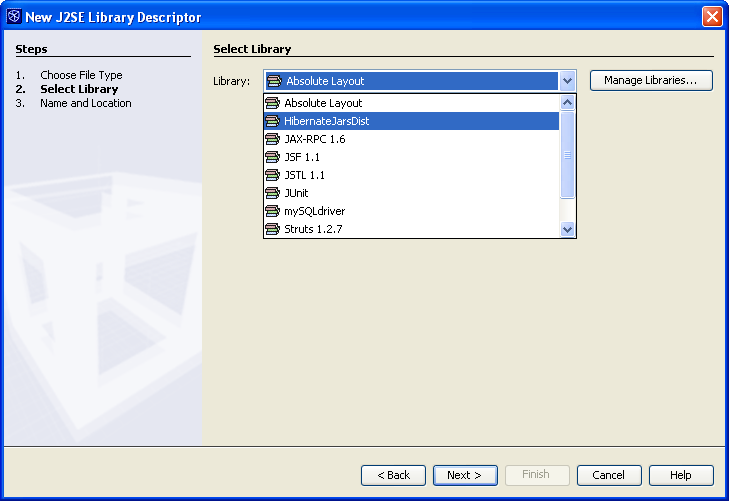Open Manage Libraries dialog
Image resolution: width=729 pixels, height=501 pixels.
click(651, 80)
